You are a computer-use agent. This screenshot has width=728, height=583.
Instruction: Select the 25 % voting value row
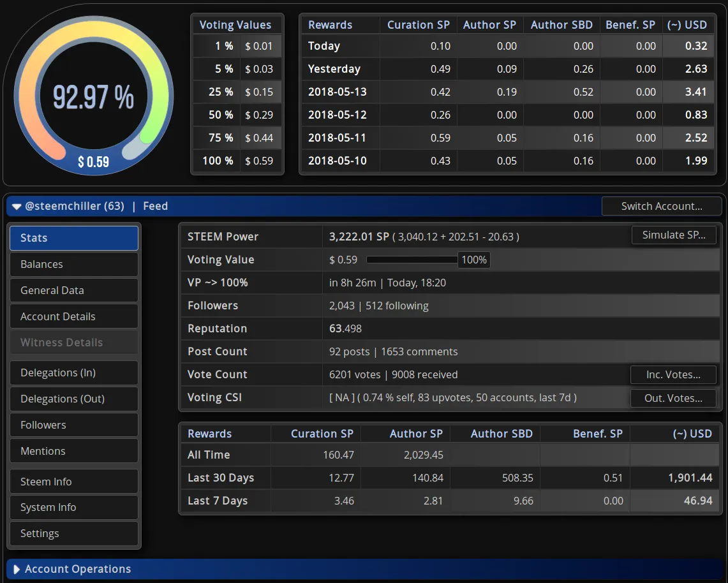237,92
